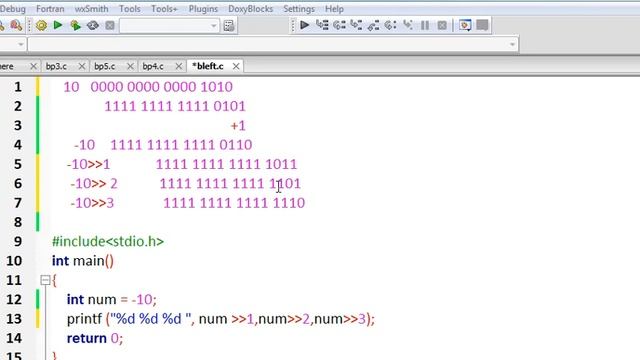Open the Debug menu
640x360 pixels.
tap(13, 9)
